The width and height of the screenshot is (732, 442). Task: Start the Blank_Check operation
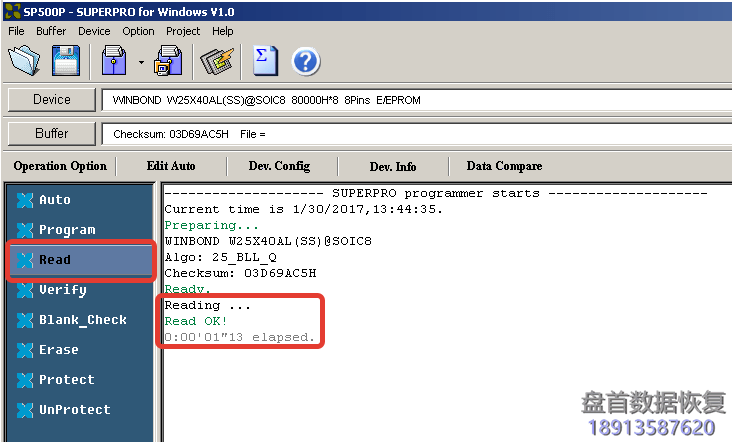[x=81, y=320]
